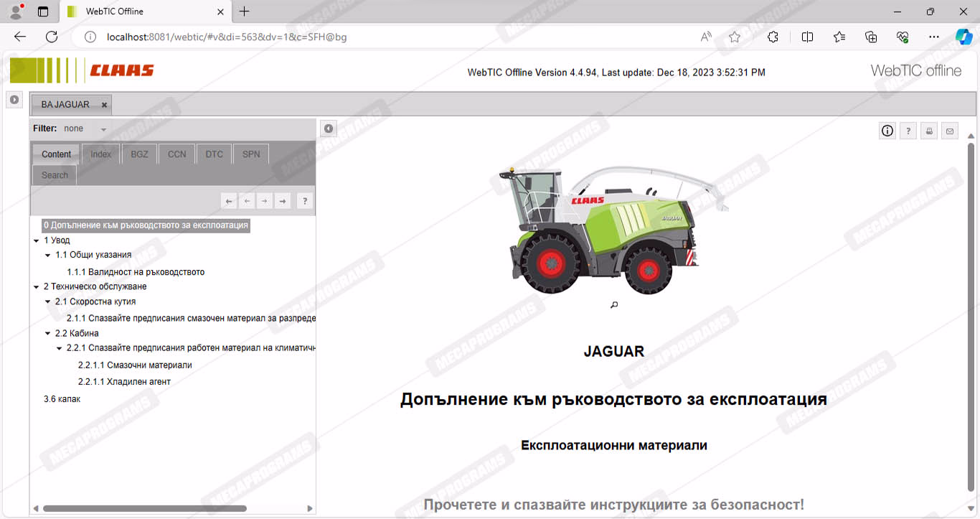Collapse the "1 Увод" tree node
The height and width of the screenshot is (519, 980).
pyautogui.click(x=37, y=241)
